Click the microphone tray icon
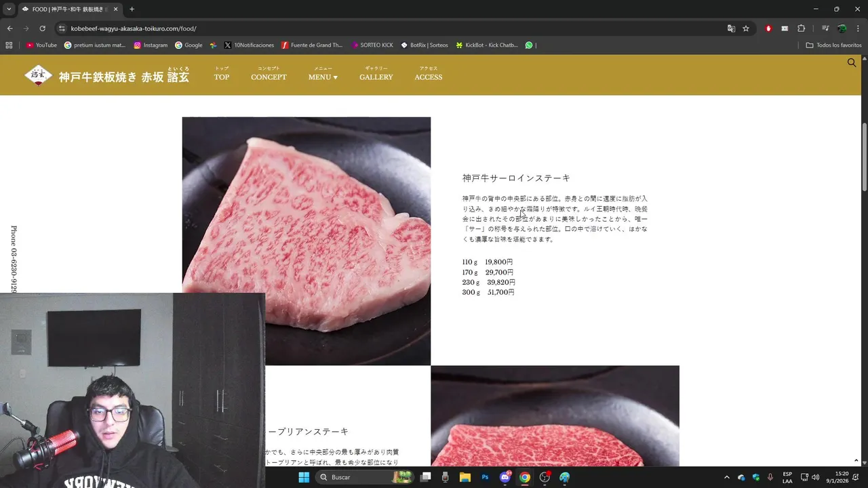 [770, 477]
